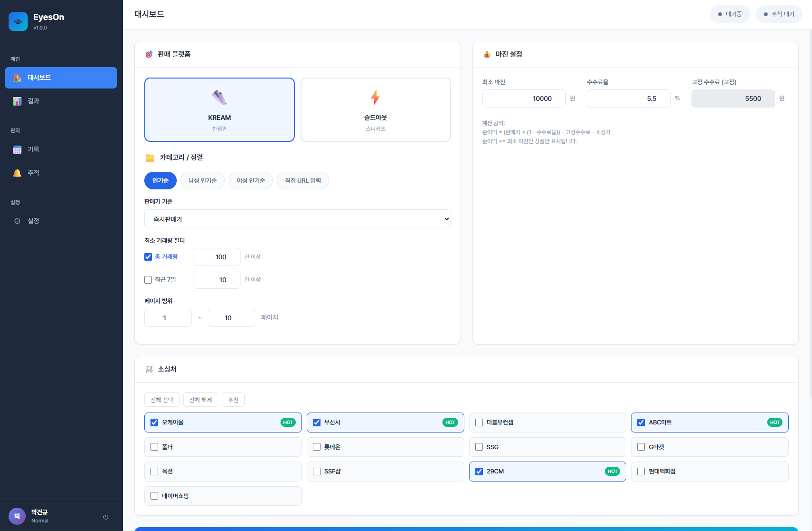Open the 추적 bell icon in sidebar

coord(17,173)
